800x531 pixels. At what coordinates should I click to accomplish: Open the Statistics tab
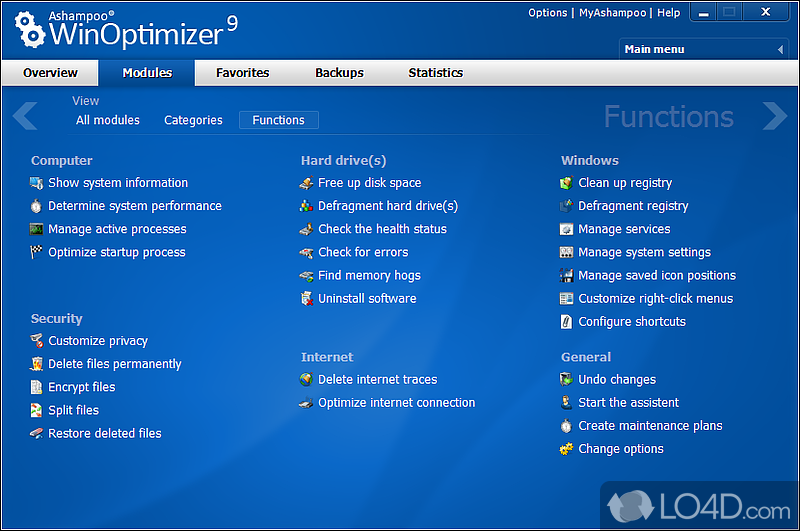click(436, 72)
